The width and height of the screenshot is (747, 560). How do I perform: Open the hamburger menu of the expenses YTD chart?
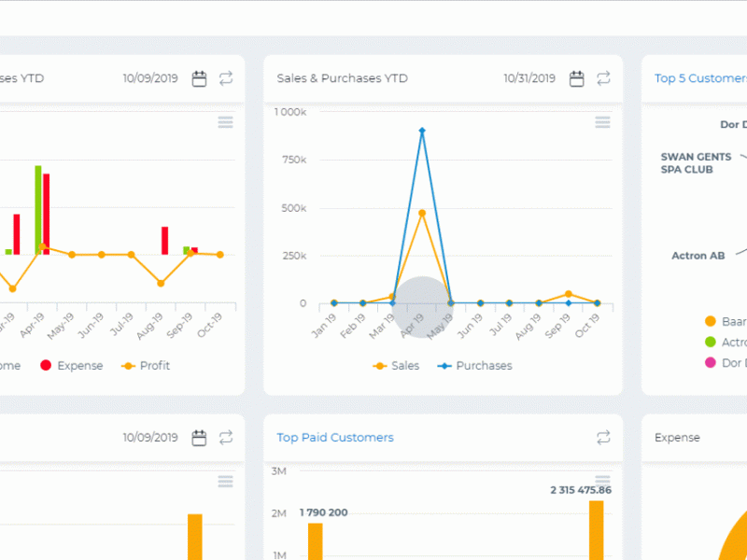(225, 122)
